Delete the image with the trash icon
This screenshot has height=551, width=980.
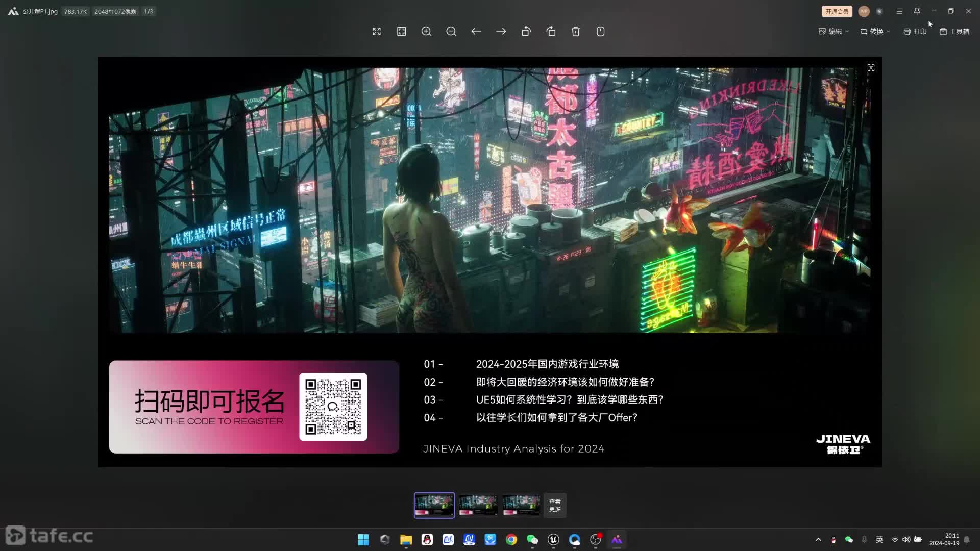point(576,32)
